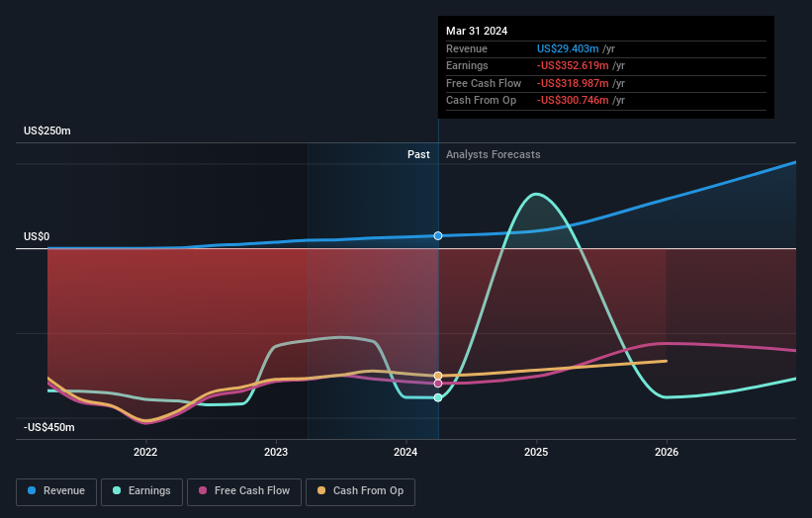Click the blue Revenue data point marker
Screen dimensions: 812x518
[x=438, y=236]
